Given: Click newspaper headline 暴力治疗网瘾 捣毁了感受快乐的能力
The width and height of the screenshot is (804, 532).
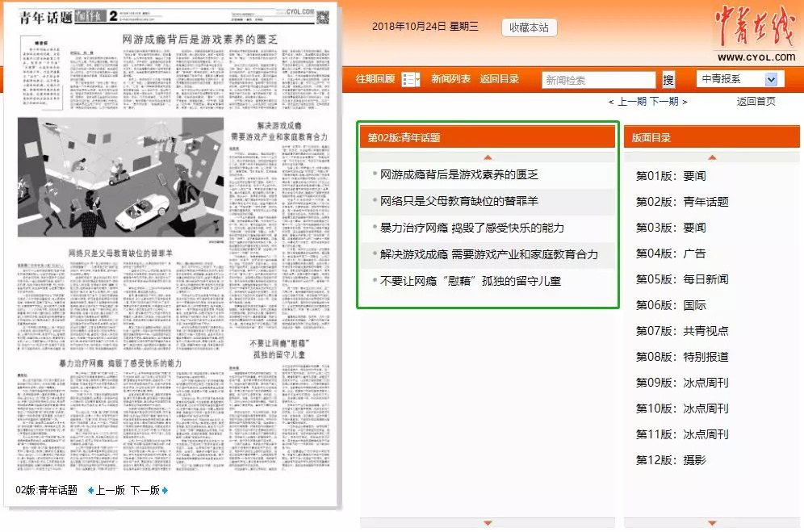Looking at the screenshot, I should [x=120, y=363].
